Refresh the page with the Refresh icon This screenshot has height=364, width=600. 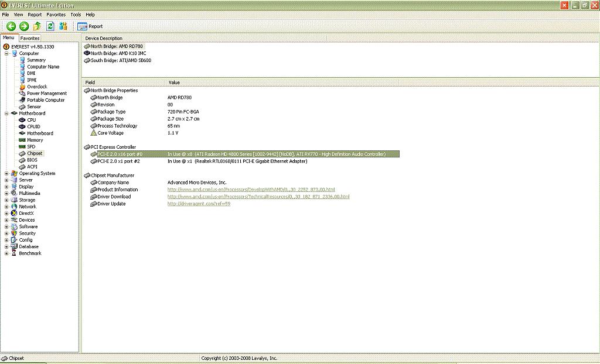click(50, 26)
